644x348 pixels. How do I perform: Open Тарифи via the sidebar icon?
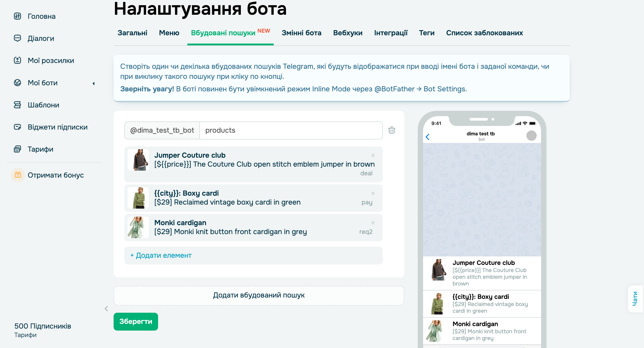[x=17, y=149]
